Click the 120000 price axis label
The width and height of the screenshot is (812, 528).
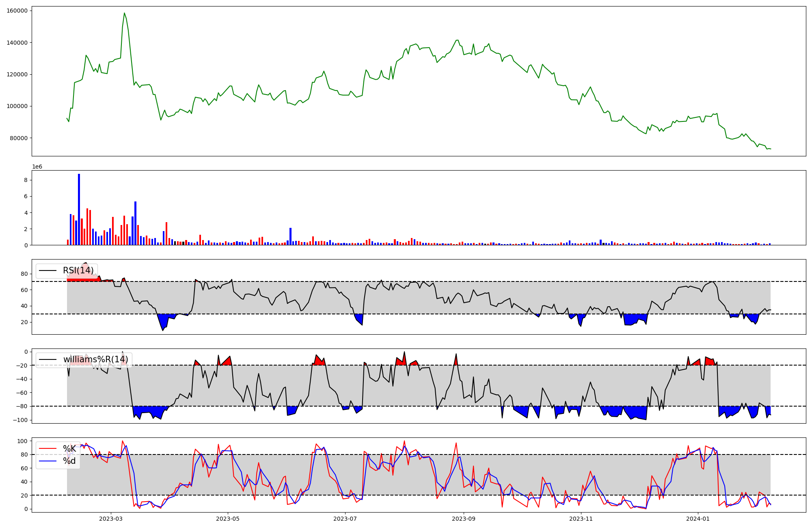tap(17, 74)
